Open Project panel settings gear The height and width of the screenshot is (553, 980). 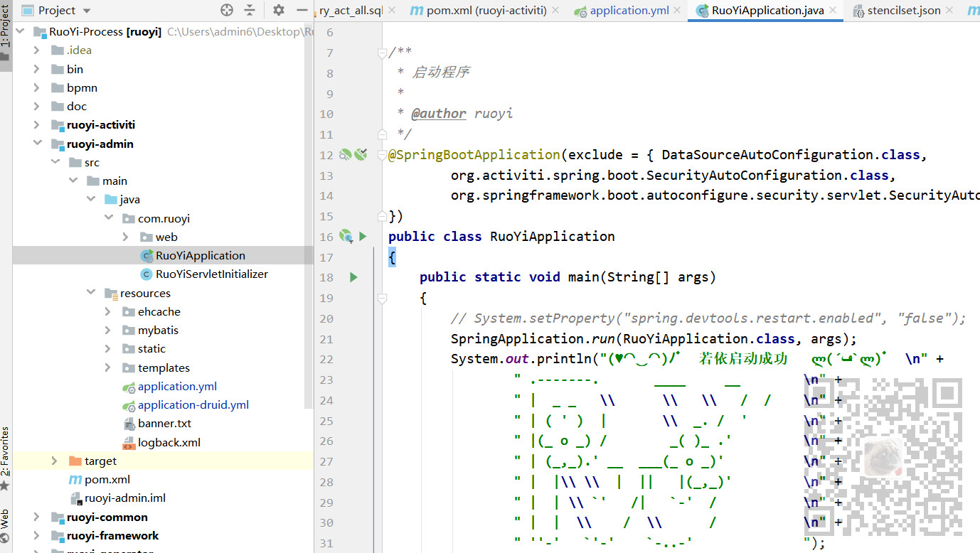coord(279,10)
